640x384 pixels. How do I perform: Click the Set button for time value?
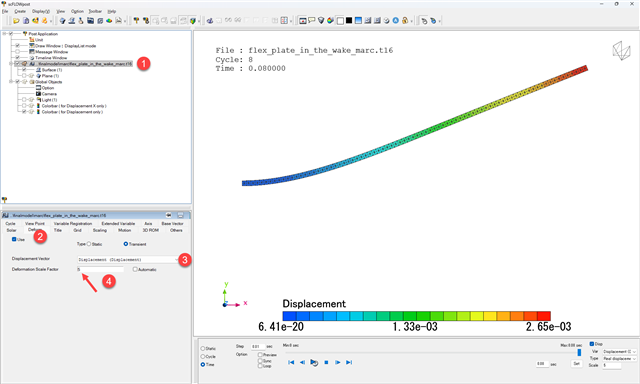point(576,364)
